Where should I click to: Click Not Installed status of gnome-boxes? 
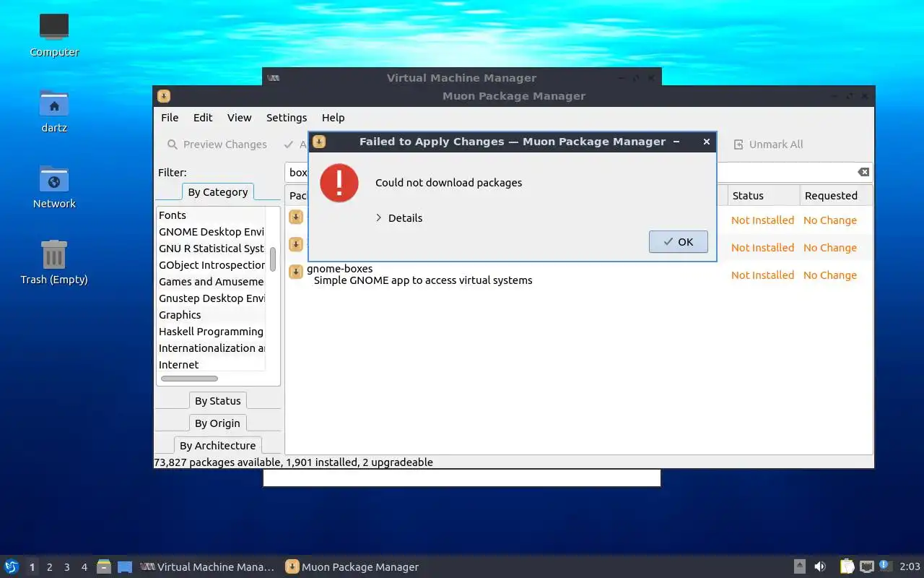coord(762,275)
